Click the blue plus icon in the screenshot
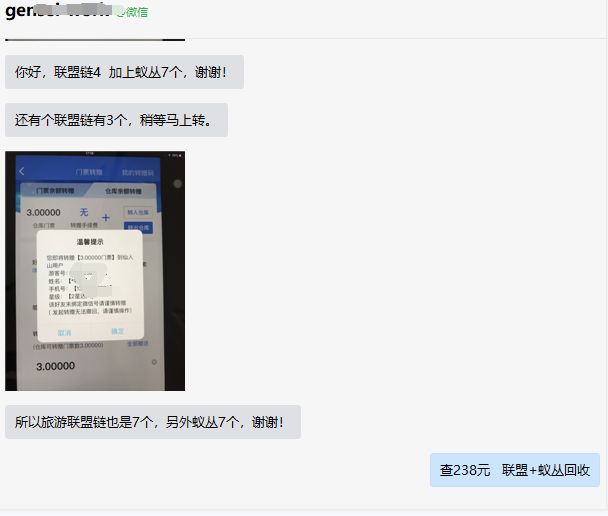The height and width of the screenshot is (516, 608). 106,217
